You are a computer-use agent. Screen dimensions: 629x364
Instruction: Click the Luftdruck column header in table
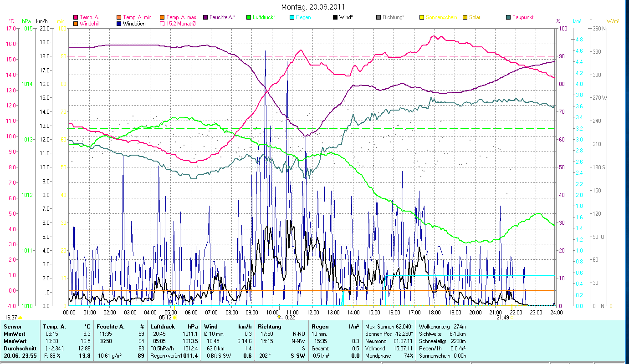point(162,326)
